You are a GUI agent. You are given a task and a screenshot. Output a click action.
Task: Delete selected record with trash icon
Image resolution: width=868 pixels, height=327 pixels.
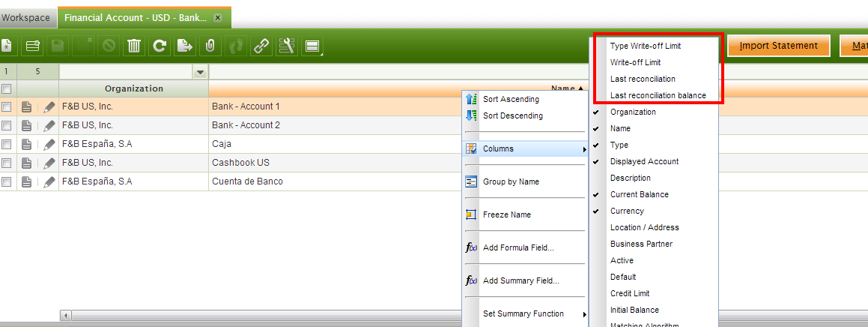[133, 46]
